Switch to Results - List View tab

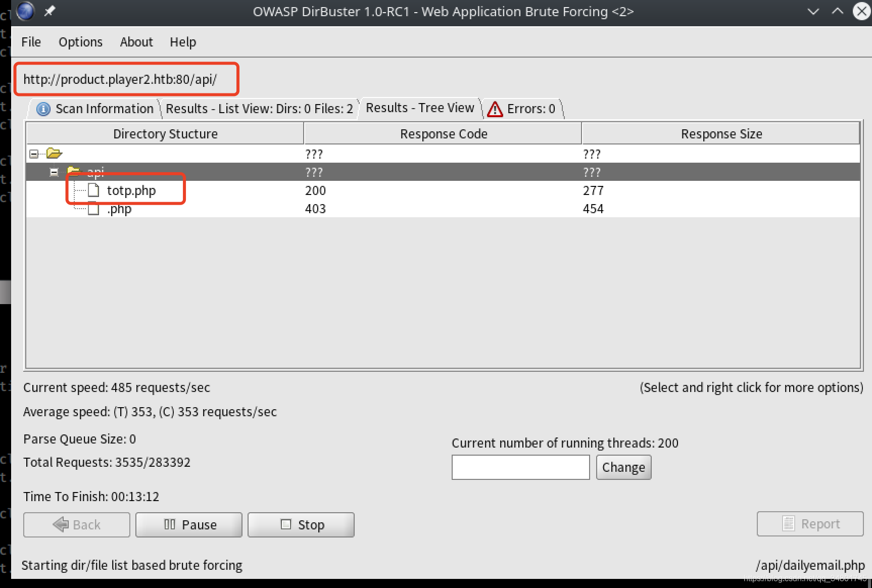(x=259, y=109)
